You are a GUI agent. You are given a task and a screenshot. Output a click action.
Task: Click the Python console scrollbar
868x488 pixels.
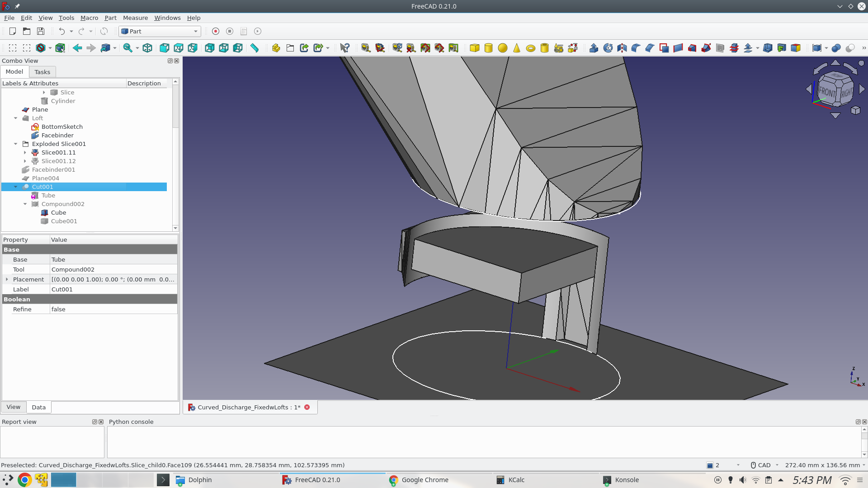pos(864,442)
